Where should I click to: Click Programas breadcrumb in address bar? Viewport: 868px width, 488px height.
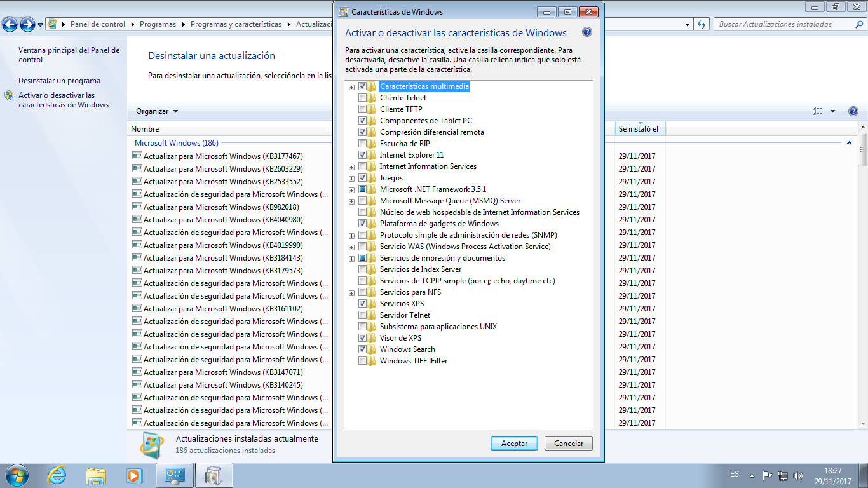[158, 24]
